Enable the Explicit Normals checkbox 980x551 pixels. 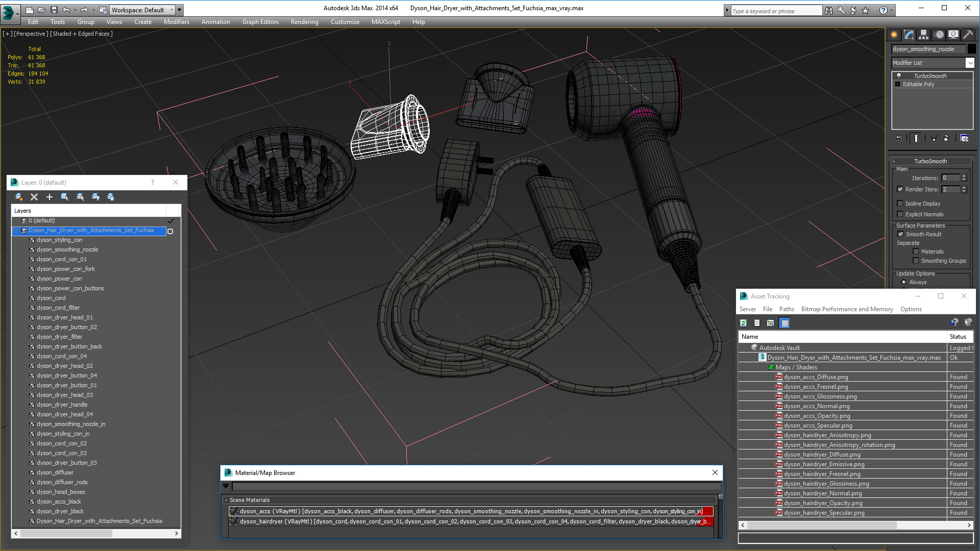tap(900, 214)
